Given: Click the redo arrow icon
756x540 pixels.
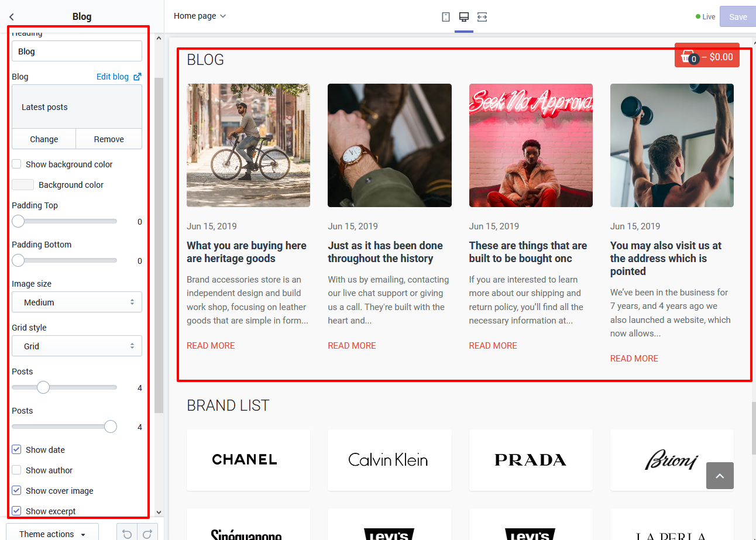Looking at the screenshot, I should 147,534.
